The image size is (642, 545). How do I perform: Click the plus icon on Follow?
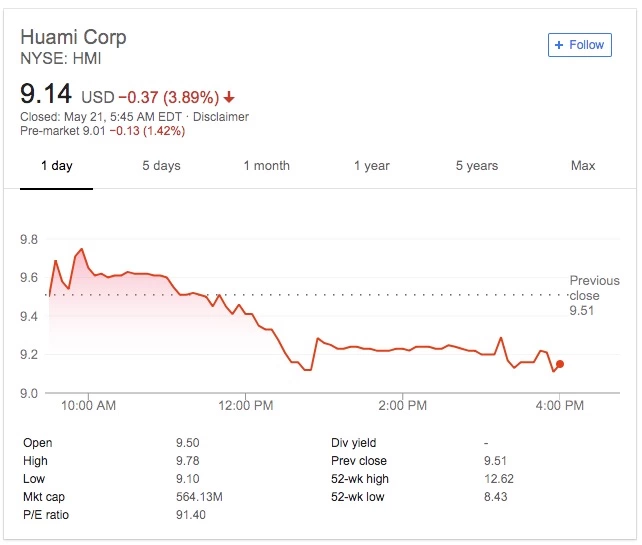559,45
